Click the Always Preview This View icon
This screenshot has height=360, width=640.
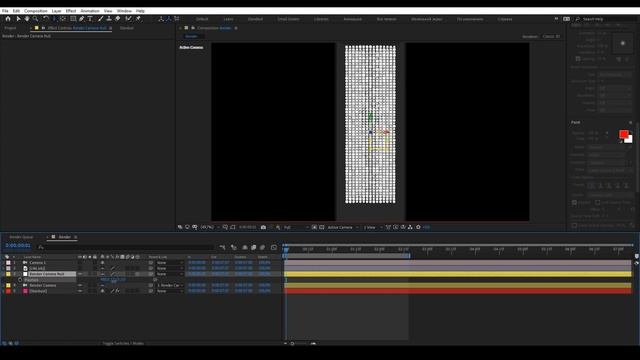[180, 227]
